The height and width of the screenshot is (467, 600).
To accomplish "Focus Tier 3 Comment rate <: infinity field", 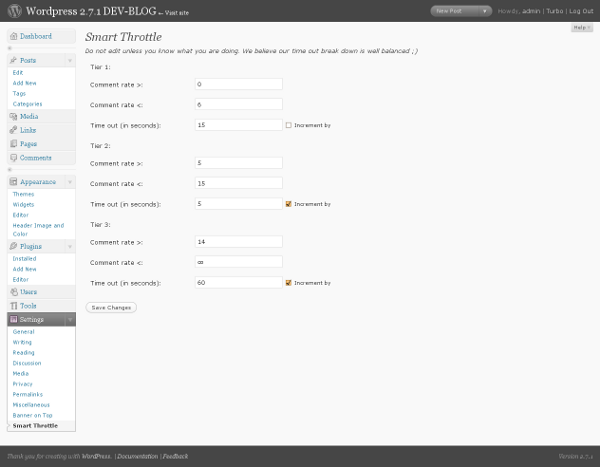I will point(239,262).
